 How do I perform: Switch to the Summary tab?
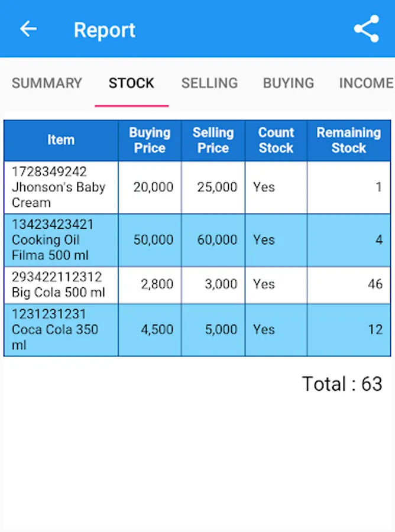[47, 83]
